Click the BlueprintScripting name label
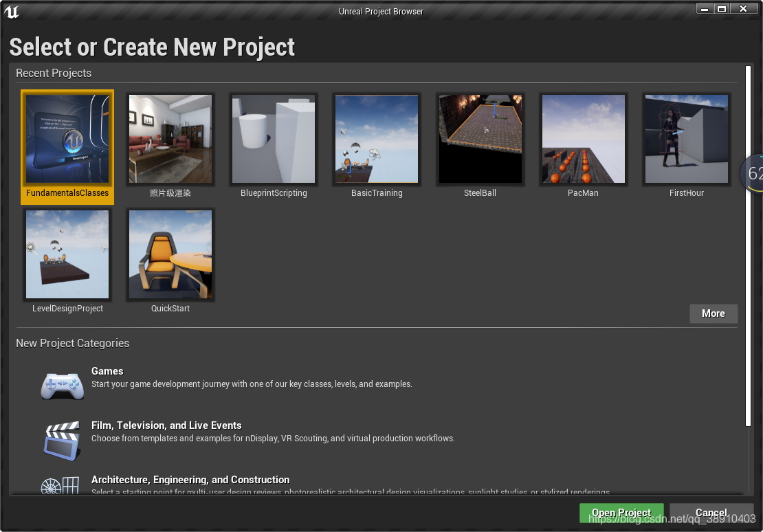This screenshot has height=532, width=763. [274, 193]
